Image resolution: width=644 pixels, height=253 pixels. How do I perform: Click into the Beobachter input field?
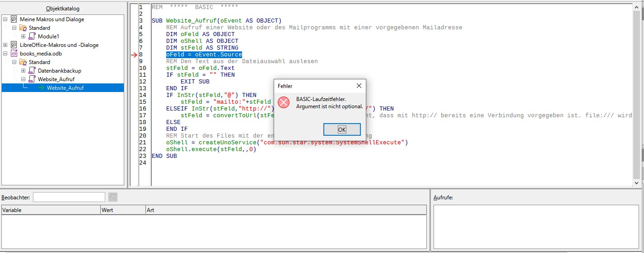69,197
